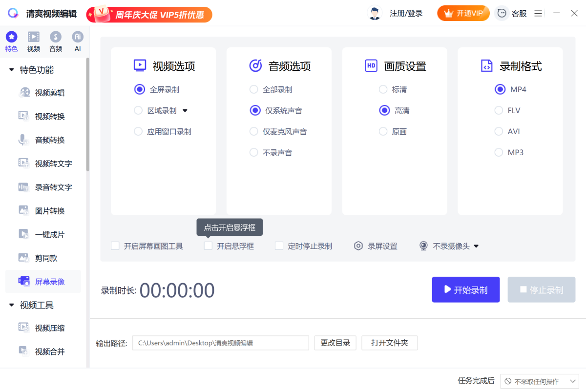Click the 输出路径 text field
The width and height of the screenshot is (586, 392).
(220, 343)
